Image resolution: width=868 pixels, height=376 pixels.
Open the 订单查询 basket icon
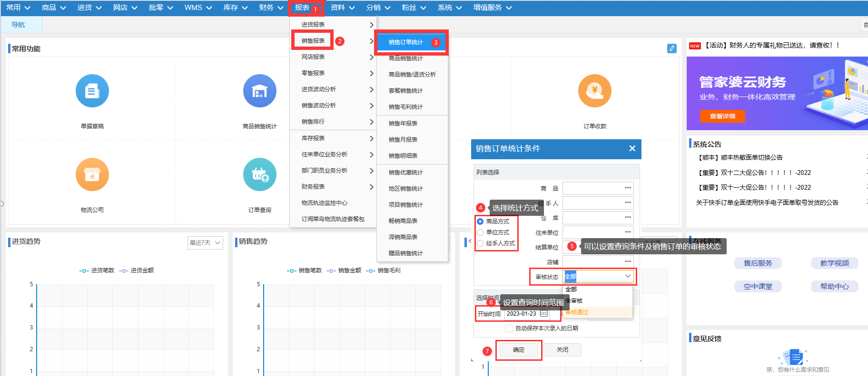pyautogui.click(x=259, y=174)
